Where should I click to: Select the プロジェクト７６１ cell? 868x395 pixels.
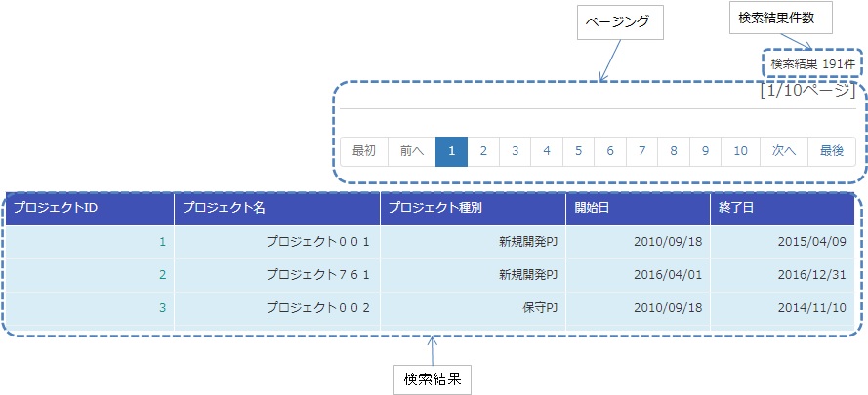277,275
